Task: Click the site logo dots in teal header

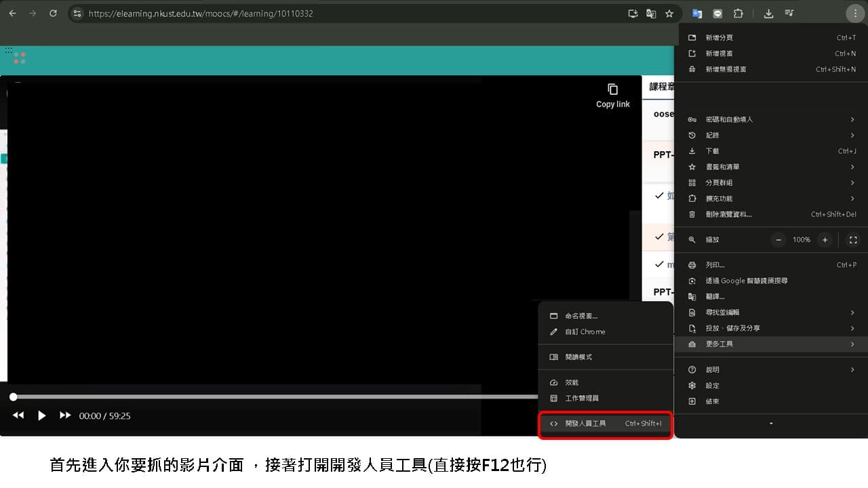Action: tap(20, 58)
